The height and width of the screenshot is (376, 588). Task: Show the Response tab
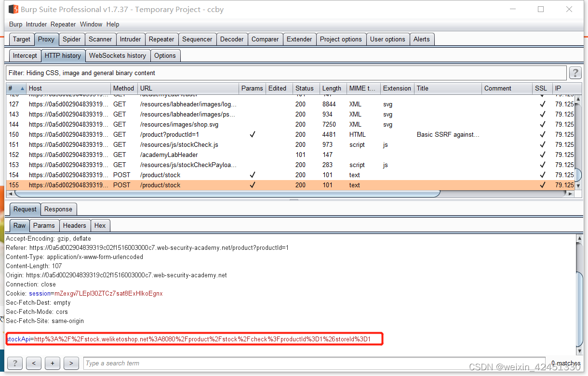pyautogui.click(x=58, y=209)
